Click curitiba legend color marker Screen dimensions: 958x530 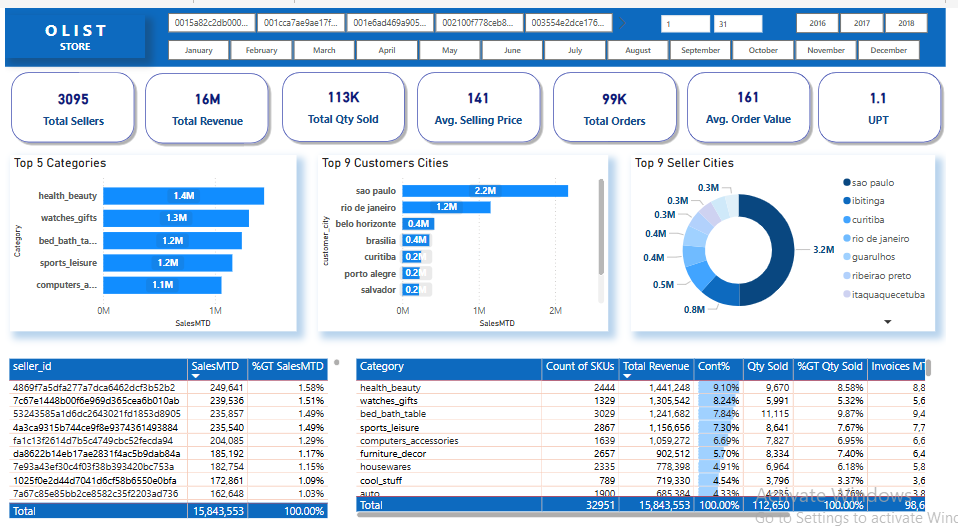tap(847, 219)
